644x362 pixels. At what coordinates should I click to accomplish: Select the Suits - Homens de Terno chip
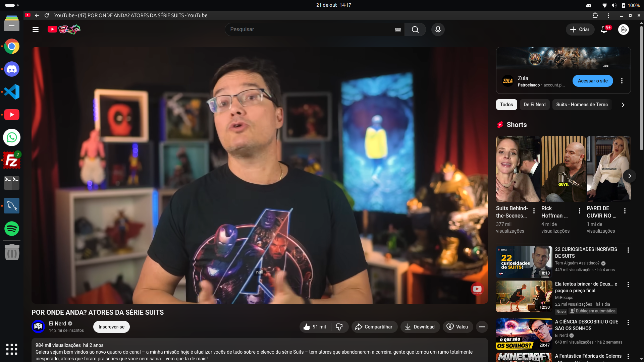(582, 105)
